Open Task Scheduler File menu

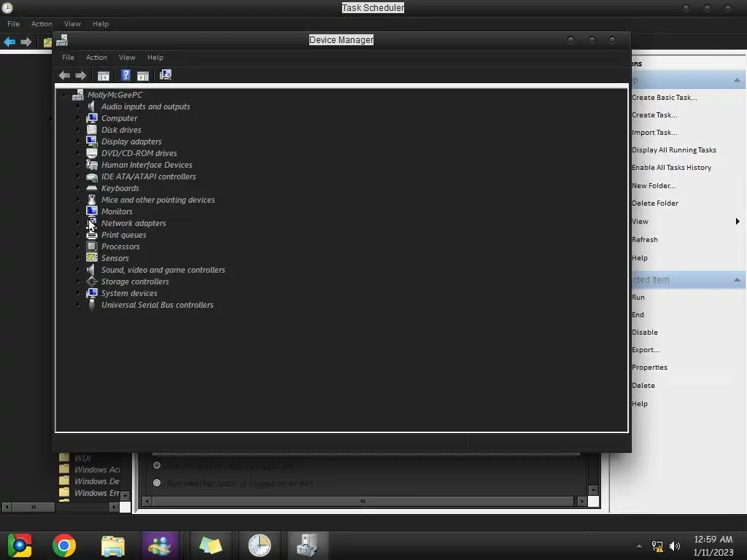coord(13,24)
